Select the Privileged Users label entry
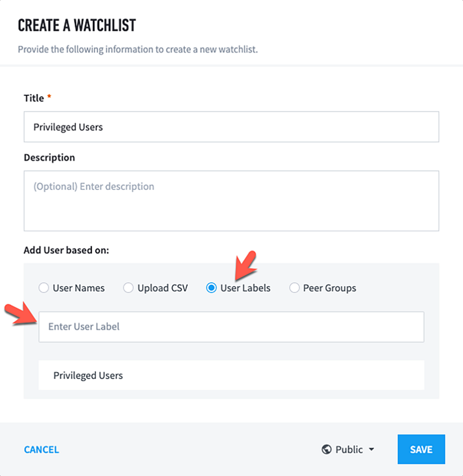463x476 pixels. coord(231,375)
